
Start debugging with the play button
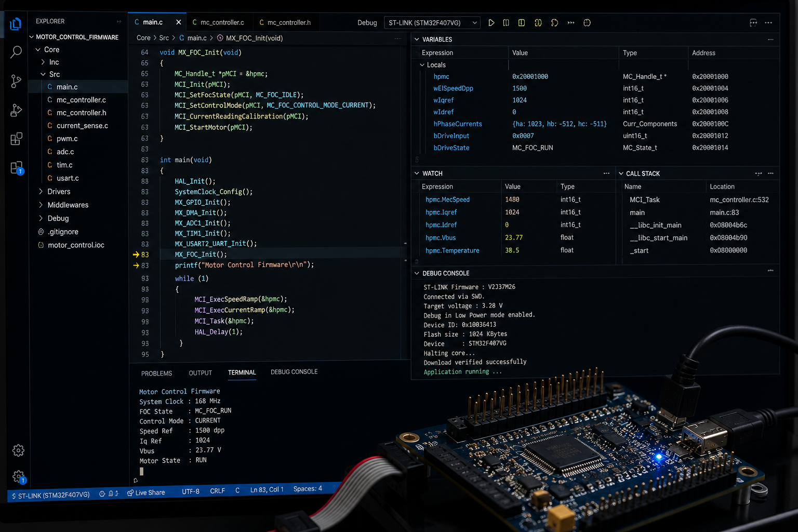pyautogui.click(x=491, y=23)
